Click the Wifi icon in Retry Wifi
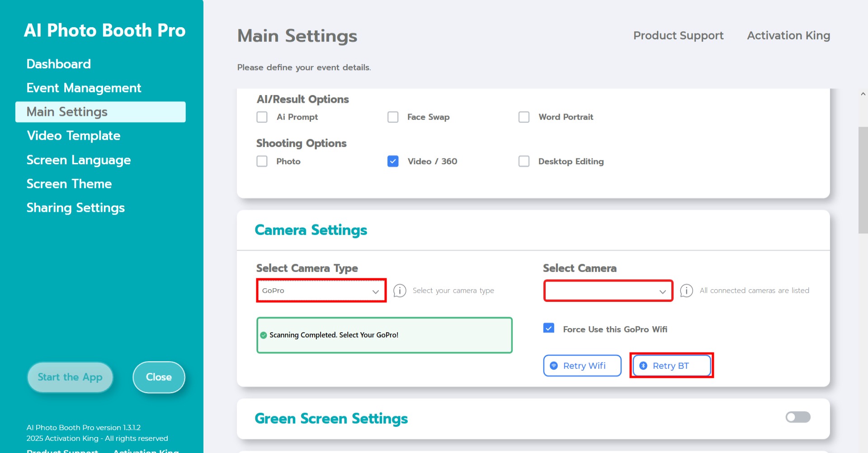 (x=554, y=366)
